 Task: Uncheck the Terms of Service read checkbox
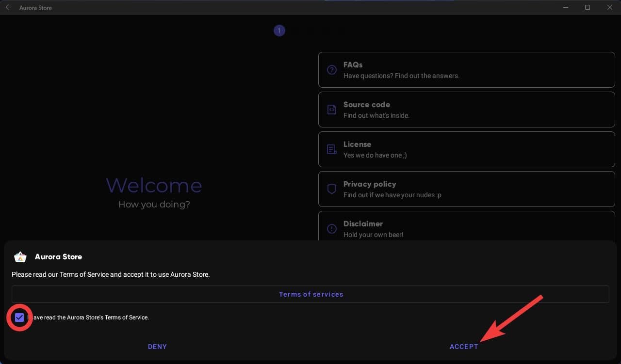[19, 318]
